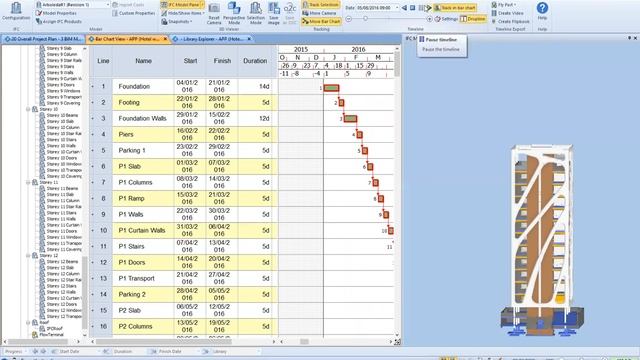Stop the timeline playback

point(413,8)
